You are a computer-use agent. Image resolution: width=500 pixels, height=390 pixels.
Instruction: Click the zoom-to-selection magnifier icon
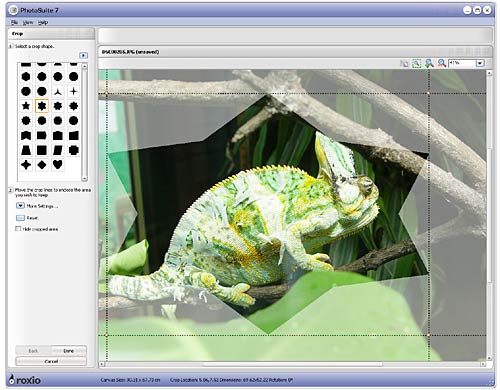tap(416, 63)
